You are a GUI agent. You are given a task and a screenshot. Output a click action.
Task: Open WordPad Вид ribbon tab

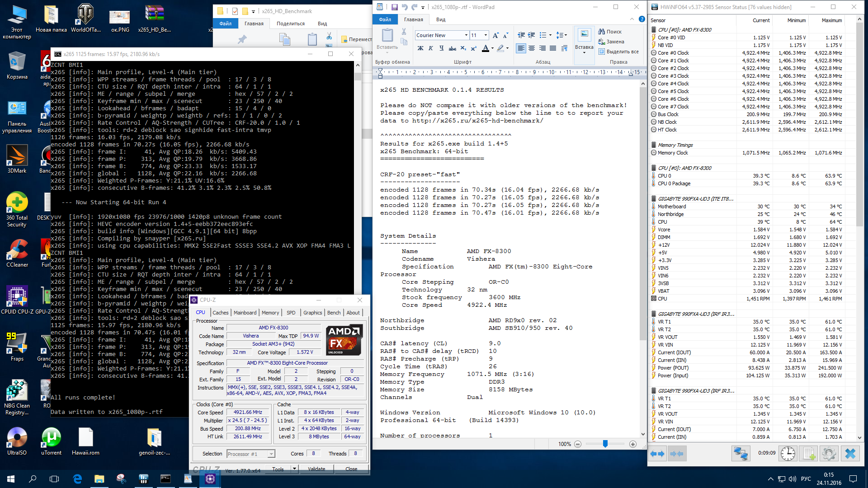point(441,19)
